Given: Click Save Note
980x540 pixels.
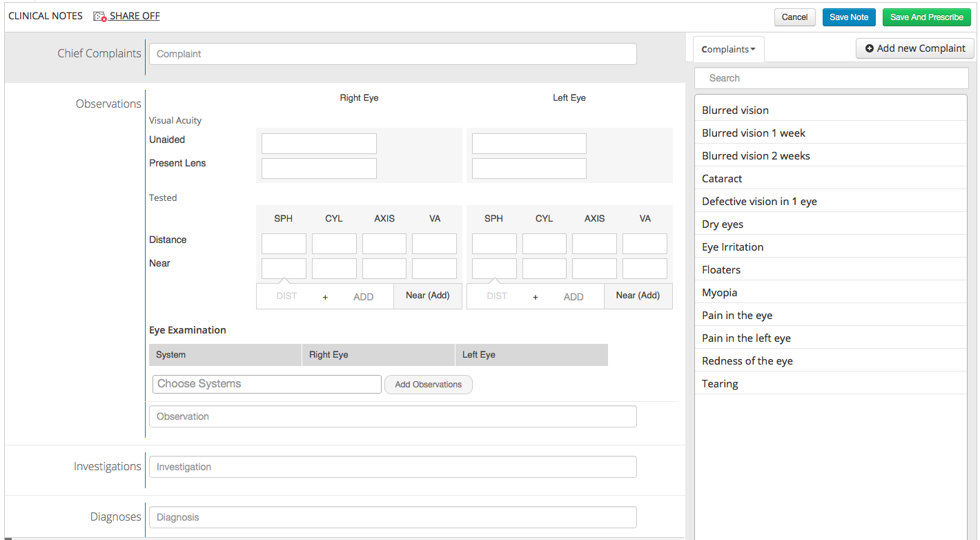Looking at the screenshot, I should pos(849,17).
